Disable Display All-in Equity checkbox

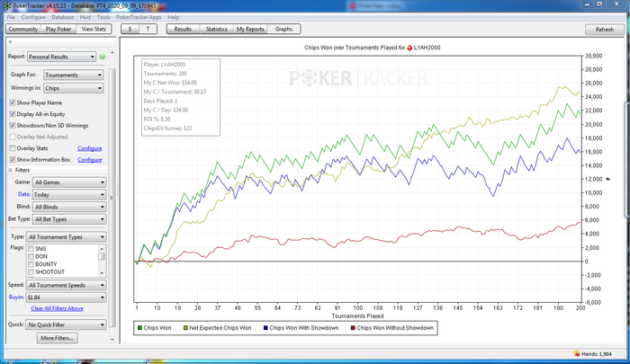pos(13,114)
